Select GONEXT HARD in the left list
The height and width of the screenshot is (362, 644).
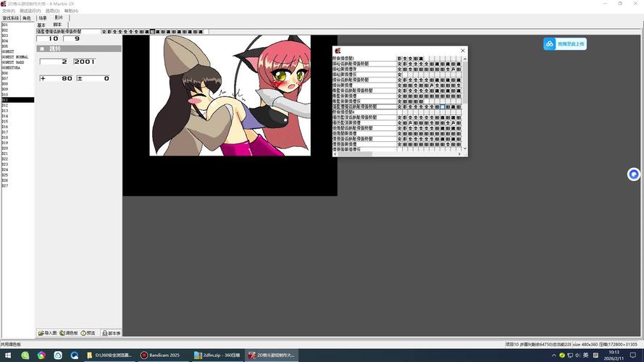[17, 62]
